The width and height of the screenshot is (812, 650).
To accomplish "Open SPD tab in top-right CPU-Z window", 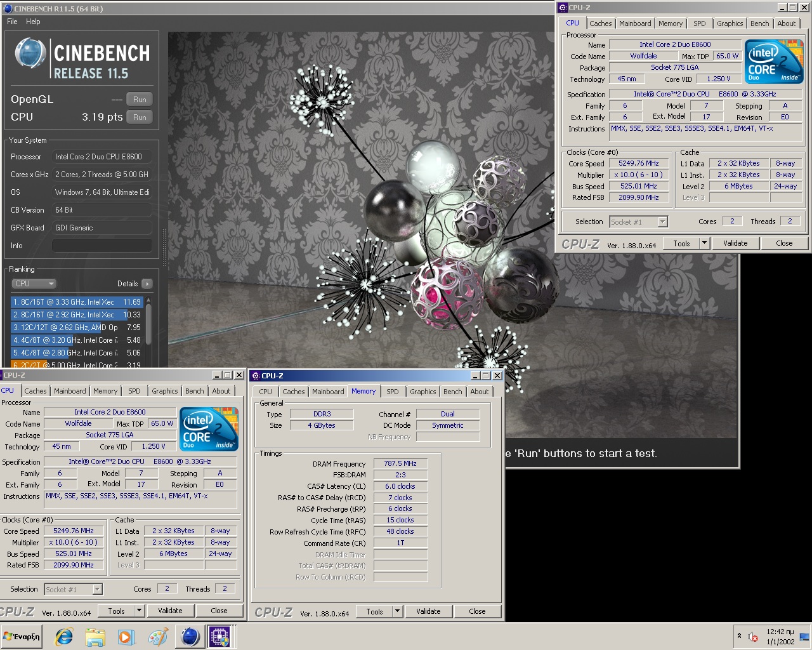I will point(699,23).
